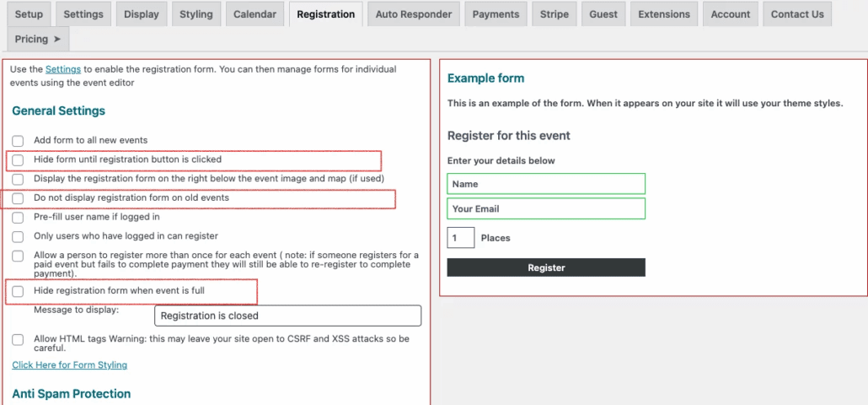Toggle Hide registration form when event is full
868x405 pixels.
(x=18, y=291)
